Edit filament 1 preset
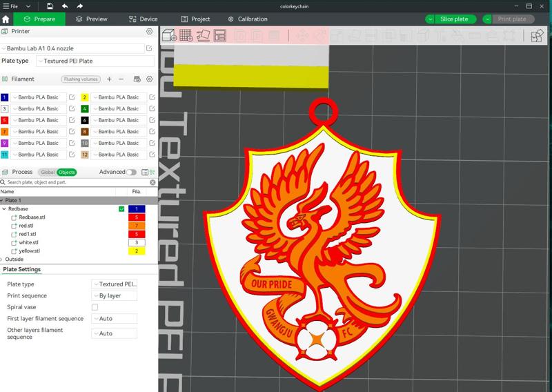This screenshot has height=392, width=552. click(x=72, y=97)
